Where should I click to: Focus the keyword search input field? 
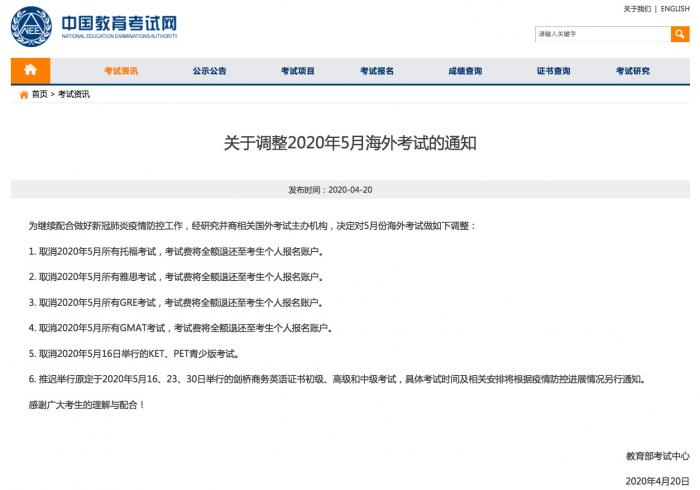coord(603,34)
